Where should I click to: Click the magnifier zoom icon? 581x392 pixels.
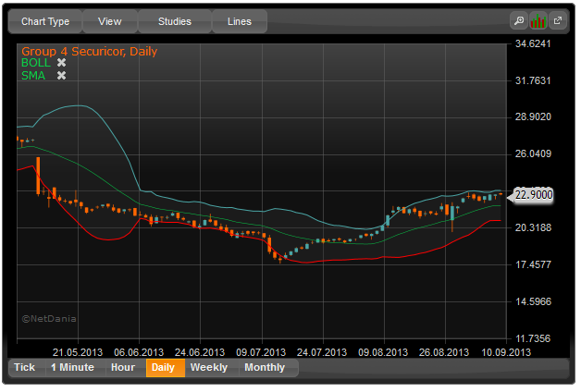519,20
